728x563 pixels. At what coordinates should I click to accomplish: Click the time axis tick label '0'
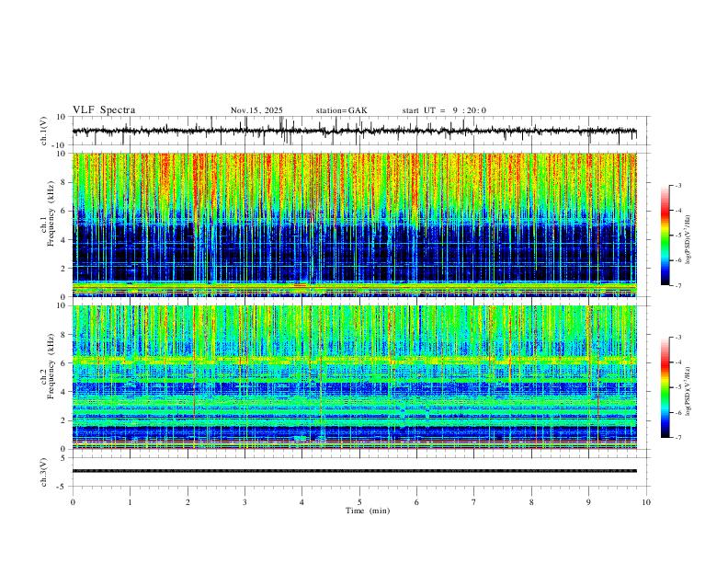[x=73, y=502]
